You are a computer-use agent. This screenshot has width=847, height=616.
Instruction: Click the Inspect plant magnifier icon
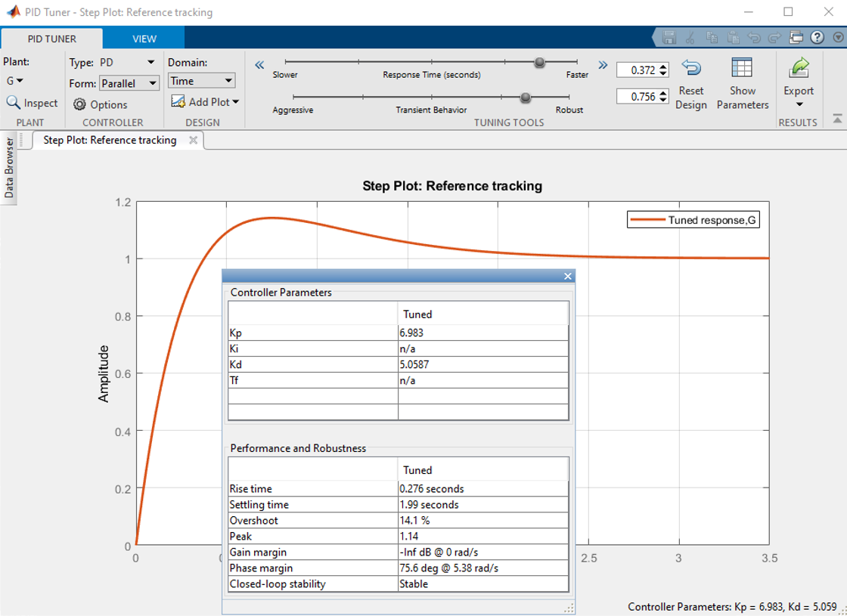coord(13,102)
